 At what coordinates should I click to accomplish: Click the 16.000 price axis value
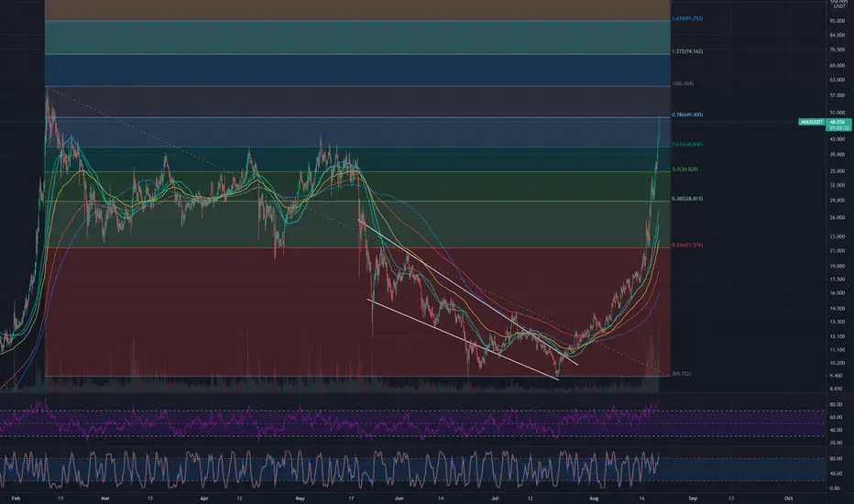coord(837,293)
